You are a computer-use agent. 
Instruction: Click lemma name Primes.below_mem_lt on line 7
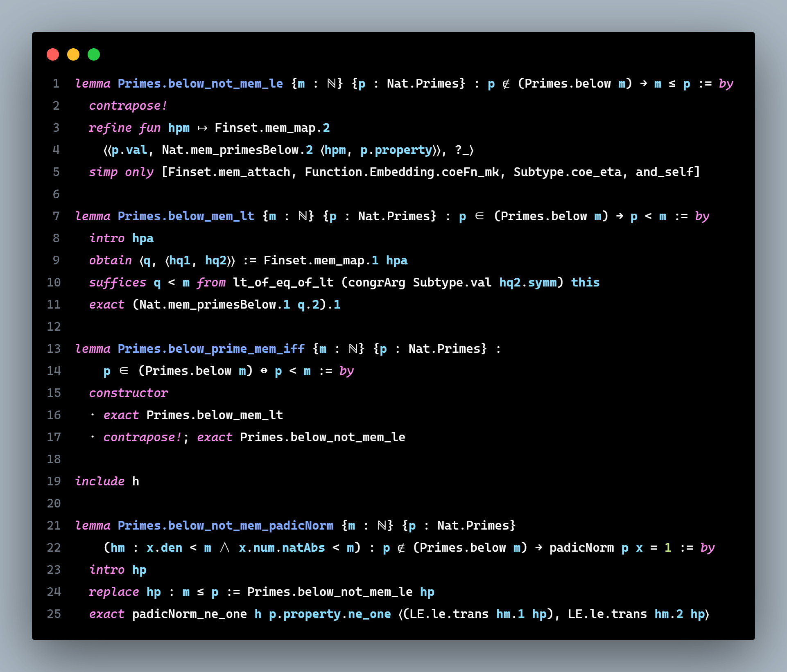click(x=186, y=216)
